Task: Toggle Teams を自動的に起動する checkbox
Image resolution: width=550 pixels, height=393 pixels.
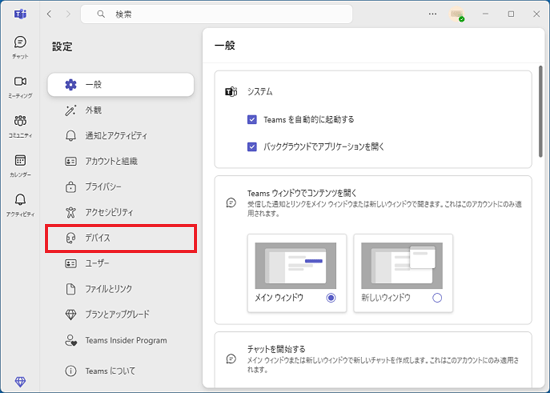Action: (252, 120)
